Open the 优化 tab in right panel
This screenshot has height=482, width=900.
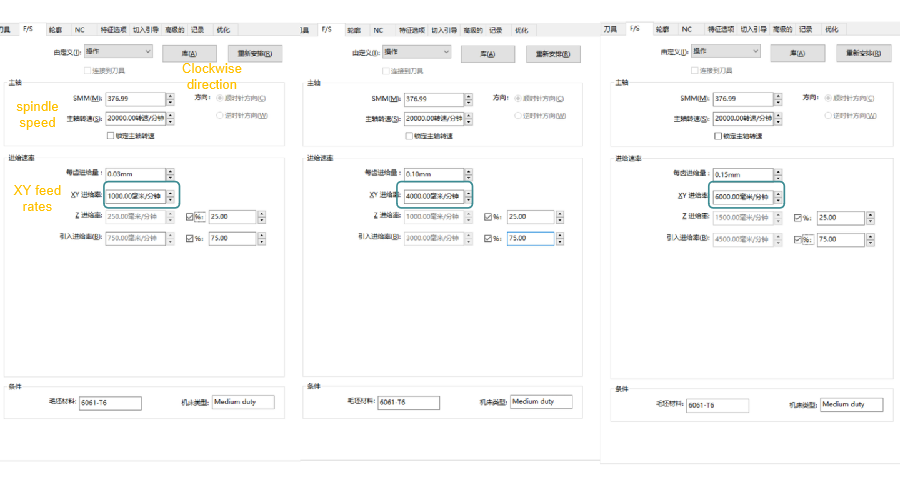[x=832, y=29]
